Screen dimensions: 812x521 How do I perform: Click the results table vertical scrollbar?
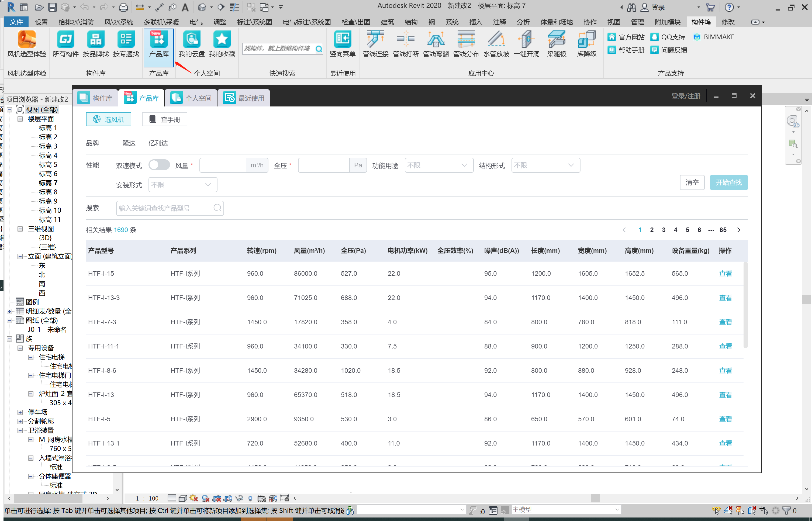point(745,305)
